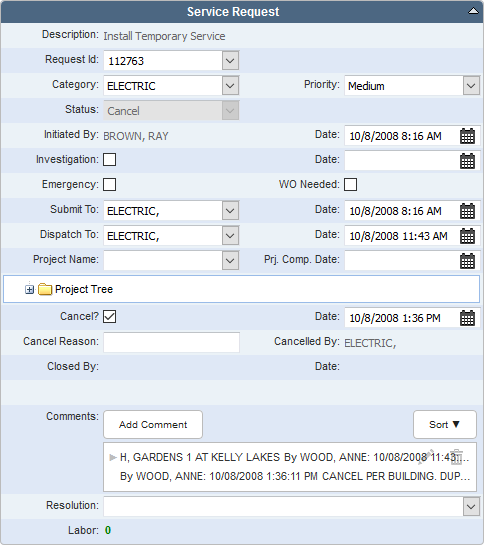
Task: Expand first comment row triangle
Action: (112, 457)
